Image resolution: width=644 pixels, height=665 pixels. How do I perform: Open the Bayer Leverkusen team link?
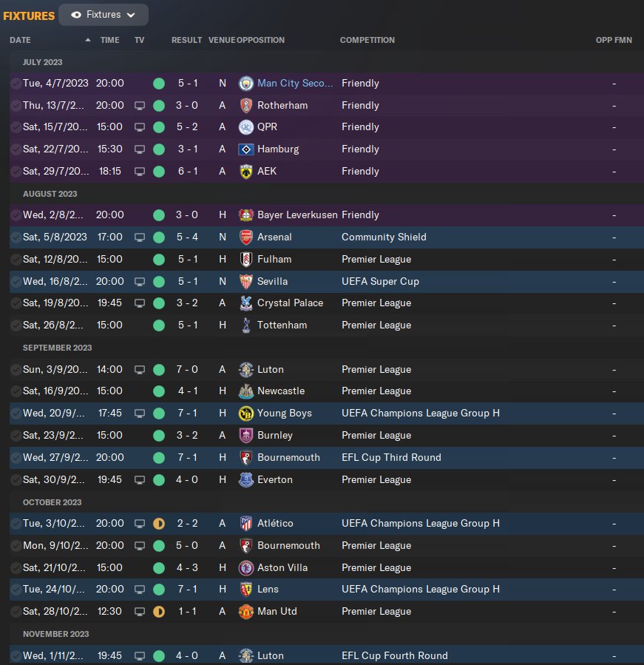click(x=297, y=215)
